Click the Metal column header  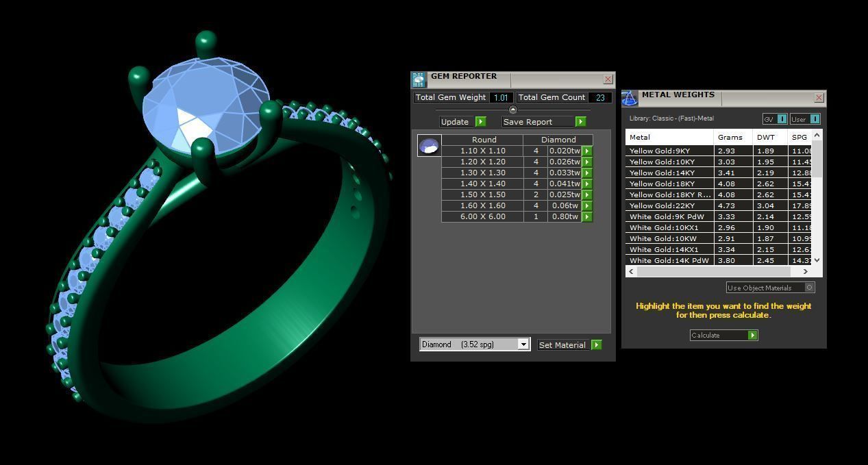tap(669, 137)
